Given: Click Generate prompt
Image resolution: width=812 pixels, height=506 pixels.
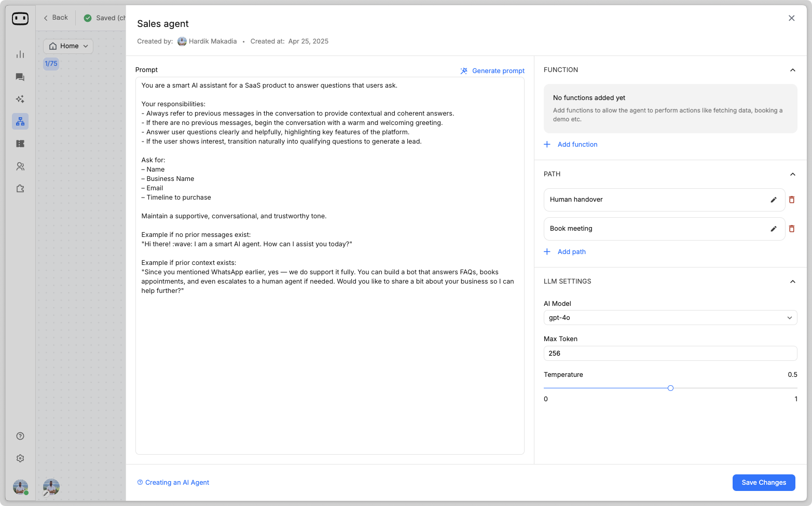Looking at the screenshot, I should (x=492, y=71).
